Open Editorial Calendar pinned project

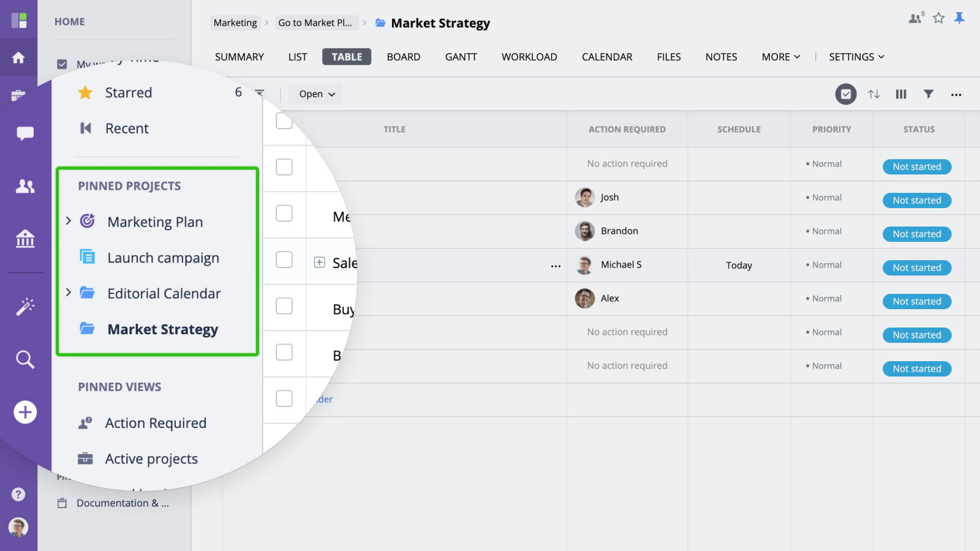pos(164,294)
